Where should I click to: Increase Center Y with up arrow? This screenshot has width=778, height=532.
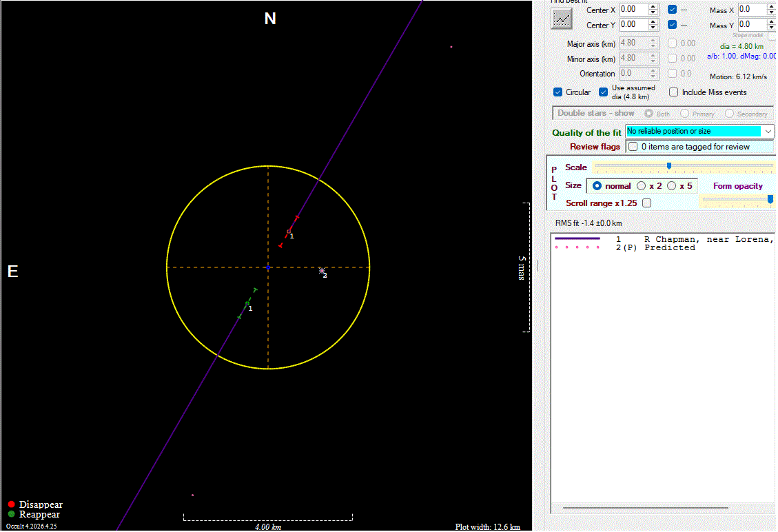(653, 21)
